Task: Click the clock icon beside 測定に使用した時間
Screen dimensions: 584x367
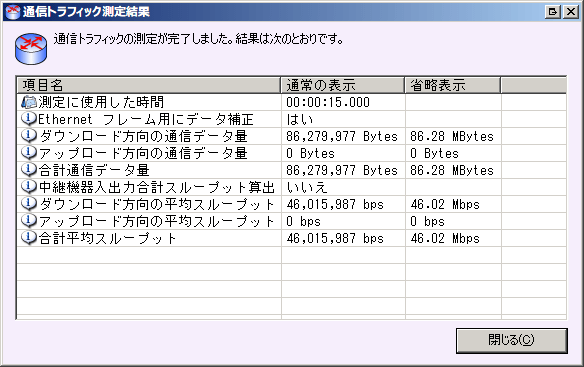Action: pos(29,102)
